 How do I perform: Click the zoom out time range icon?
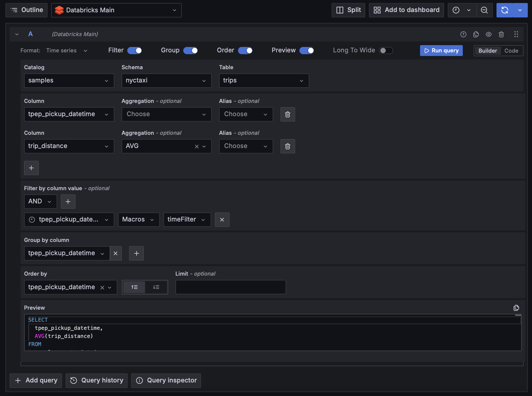pyautogui.click(x=484, y=10)
